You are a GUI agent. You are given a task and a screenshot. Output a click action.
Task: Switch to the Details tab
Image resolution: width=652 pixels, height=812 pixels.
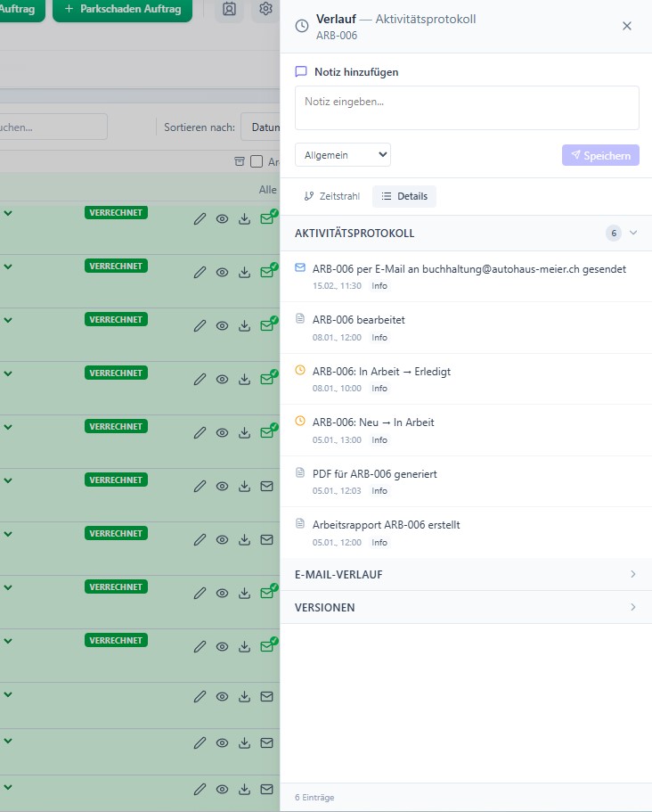tap(404, 196)
